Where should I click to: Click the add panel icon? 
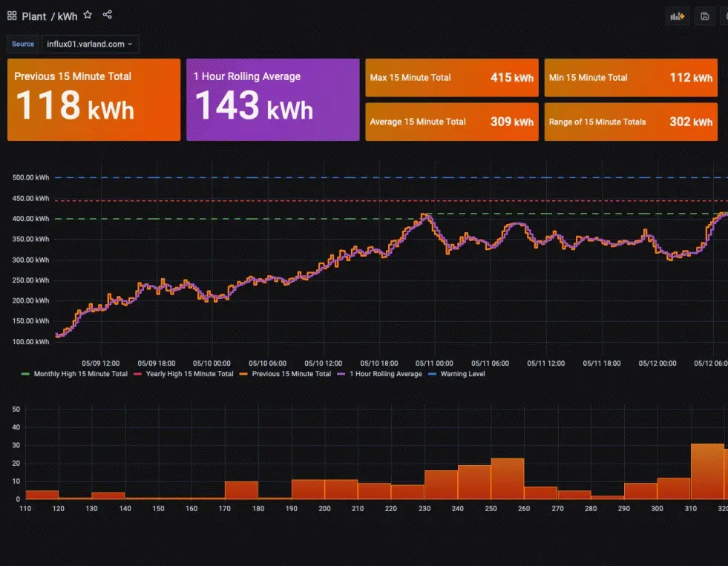[676, 16]
